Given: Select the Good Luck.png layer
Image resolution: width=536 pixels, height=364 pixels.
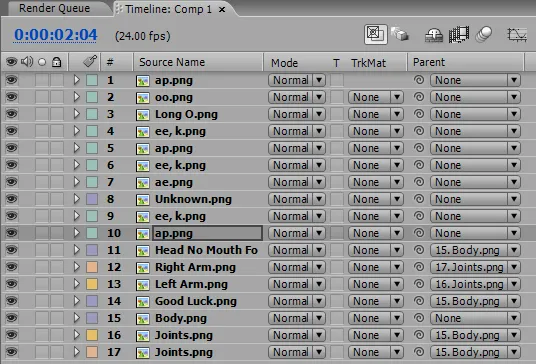Looking at the screenshot, I should click(x=196, y=301).
